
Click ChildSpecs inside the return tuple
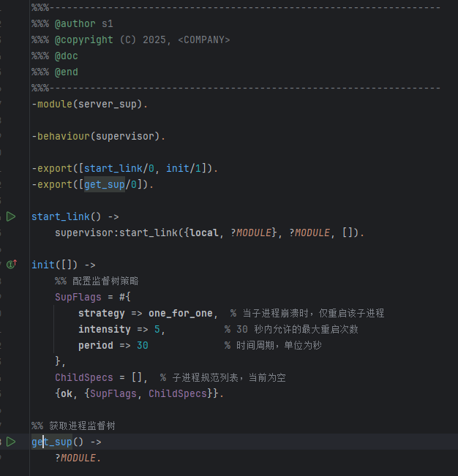178,393
